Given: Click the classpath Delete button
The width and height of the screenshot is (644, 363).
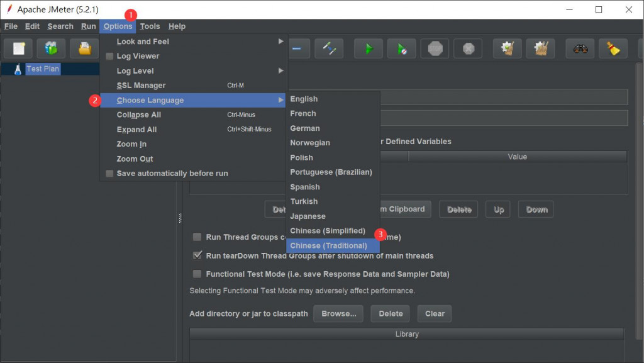Looking at the screenshot, I should click(391, 314).
